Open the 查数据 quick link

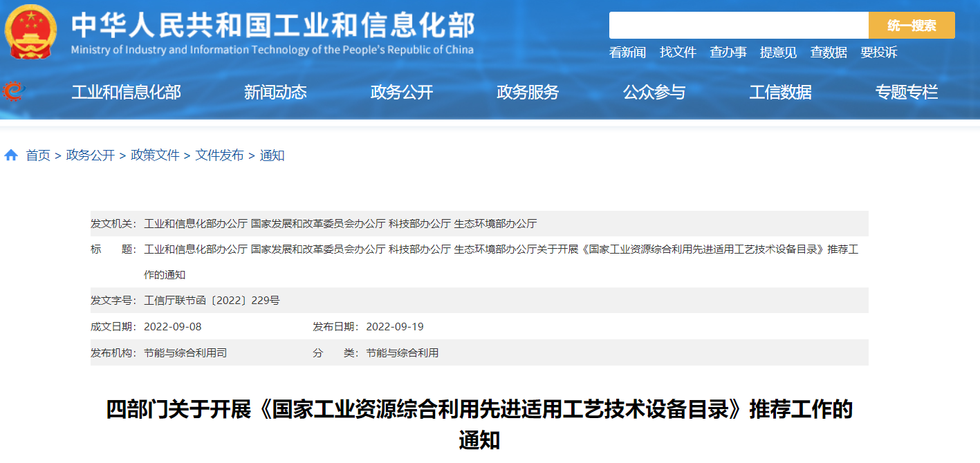point(829,53)
